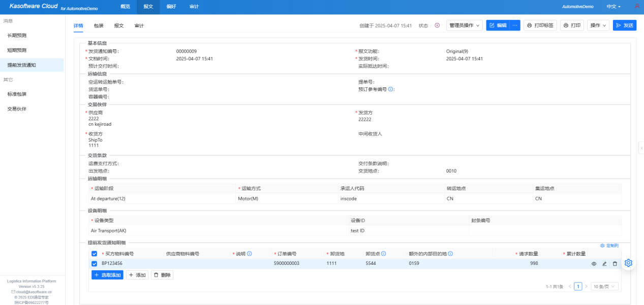Open 偏好 in the top navigation
This screenshot has height=305, width=644.
coord(171,7)
